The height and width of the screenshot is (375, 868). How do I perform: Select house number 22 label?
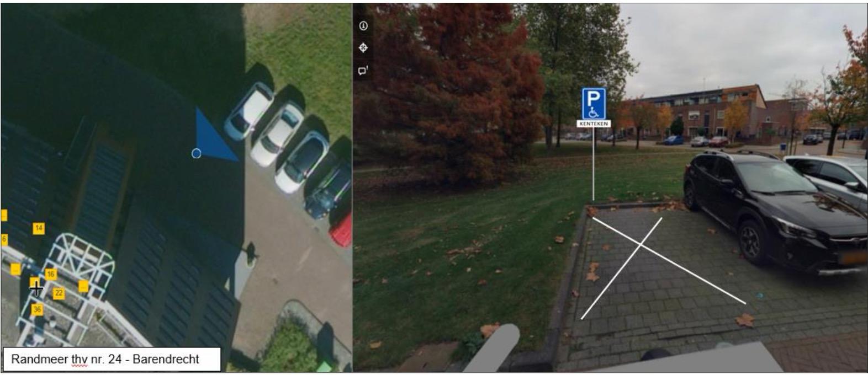point(59,293)
